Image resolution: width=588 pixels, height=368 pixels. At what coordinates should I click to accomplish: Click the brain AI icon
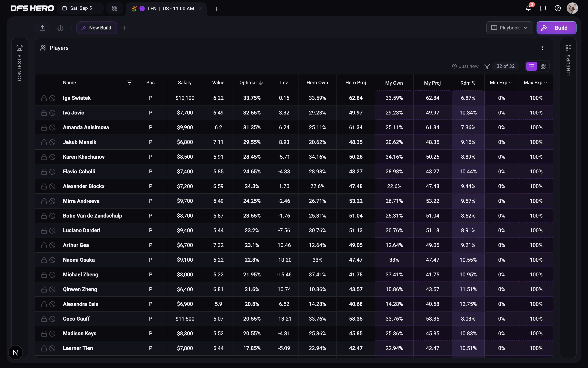pyautogui.click(x=60, y=28)
